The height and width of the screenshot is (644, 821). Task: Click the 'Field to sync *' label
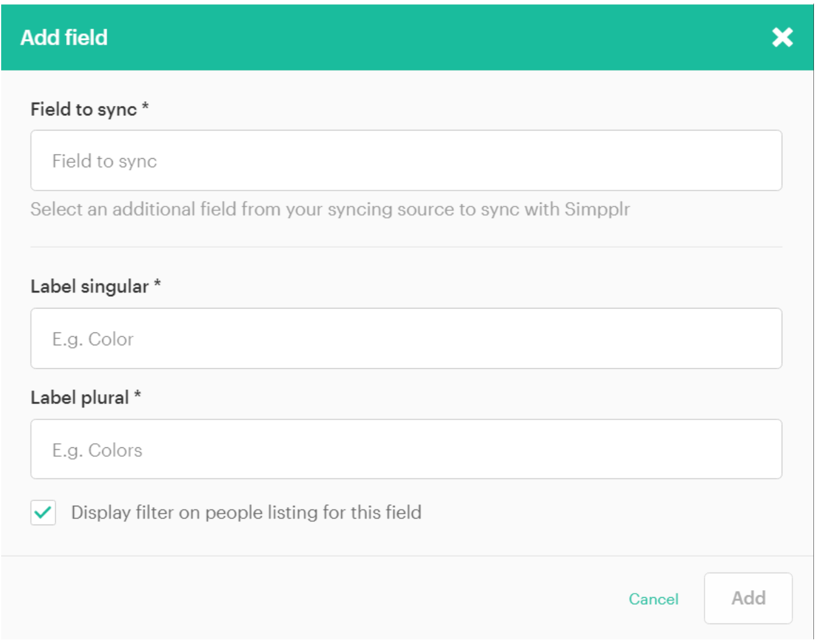tap(90, 109)
